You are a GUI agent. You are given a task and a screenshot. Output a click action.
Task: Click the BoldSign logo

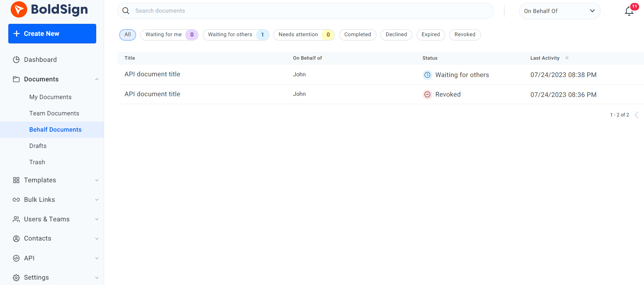point(49,9)
